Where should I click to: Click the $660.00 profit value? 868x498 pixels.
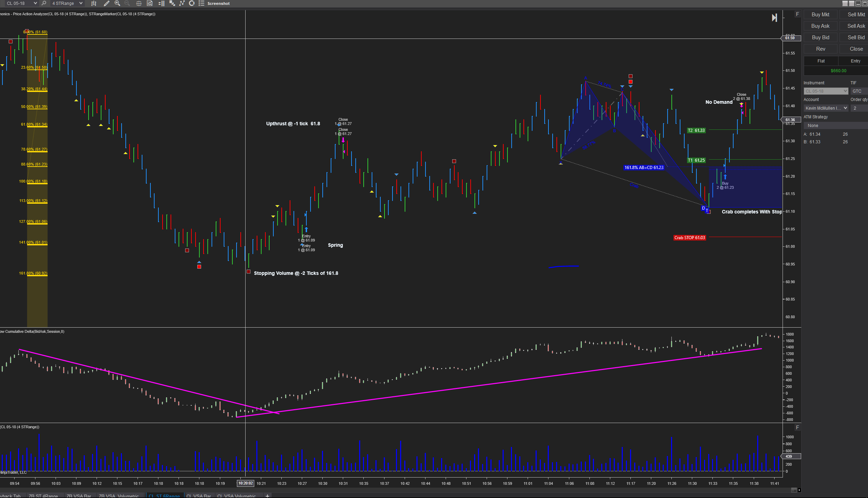(x=838, y=71)
